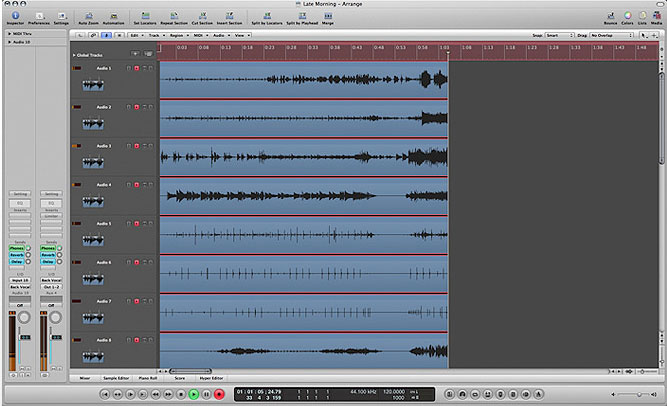Click the Auto Zoom toolbar icon

click(89, 16)
